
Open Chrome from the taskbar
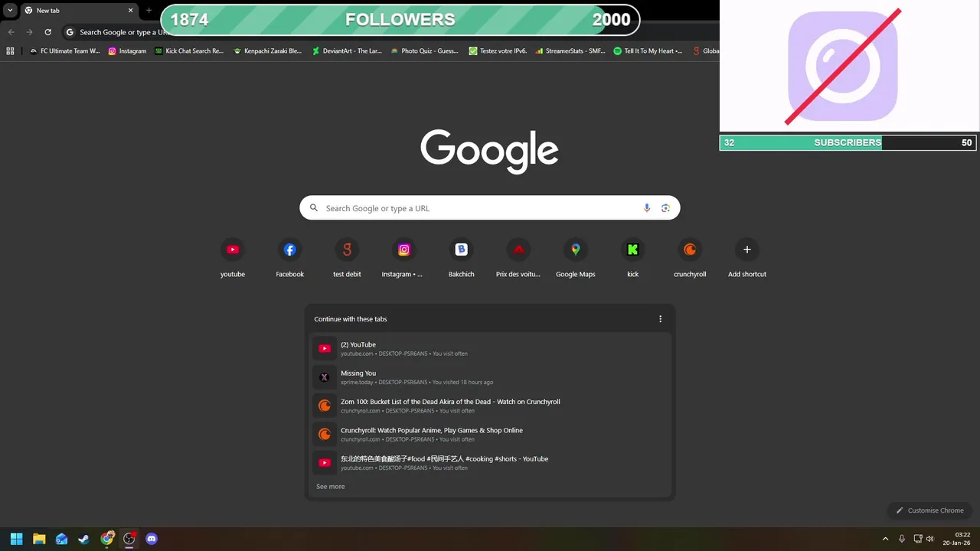pyautogui.click(x=107, y=539)
